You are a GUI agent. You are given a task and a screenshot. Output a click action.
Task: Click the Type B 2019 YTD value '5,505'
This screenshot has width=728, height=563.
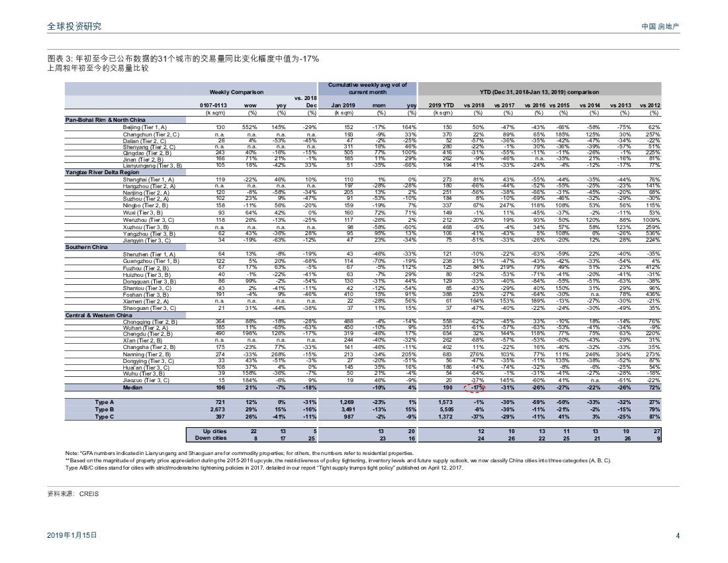point(445,410)
